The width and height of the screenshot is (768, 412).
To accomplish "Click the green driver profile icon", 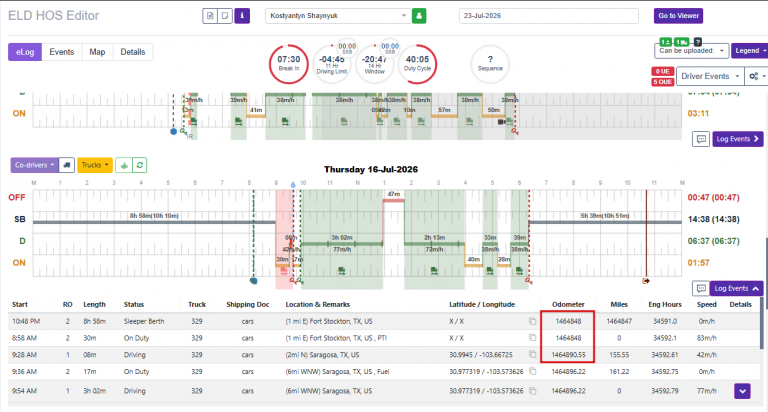I will tap(419, 16).
